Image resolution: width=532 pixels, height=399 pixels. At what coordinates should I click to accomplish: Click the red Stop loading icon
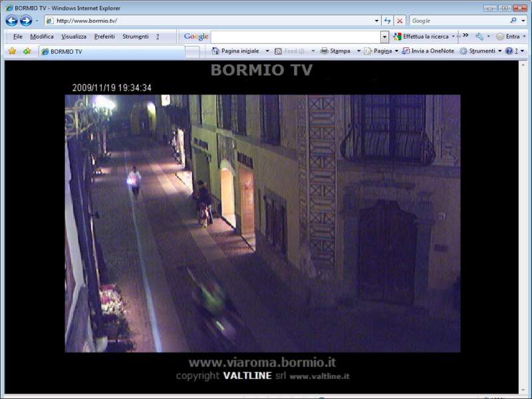[x=400, y=21]
